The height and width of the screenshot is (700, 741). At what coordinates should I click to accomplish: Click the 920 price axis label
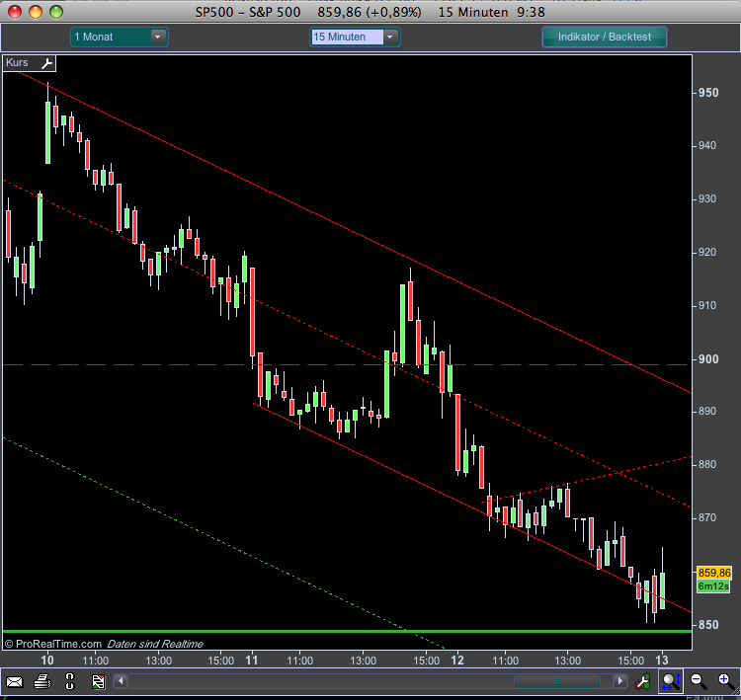tap(707, 252)
